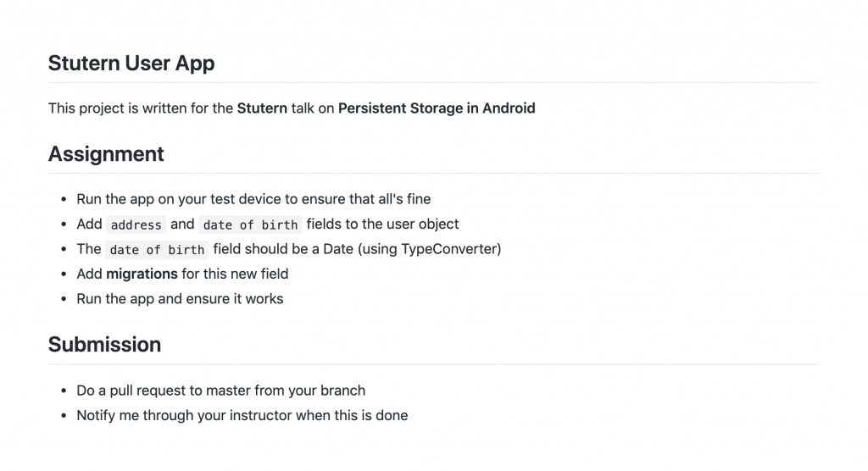
Task: Click the Notify me through instructor bullet
Action: (x=242, y=415)
